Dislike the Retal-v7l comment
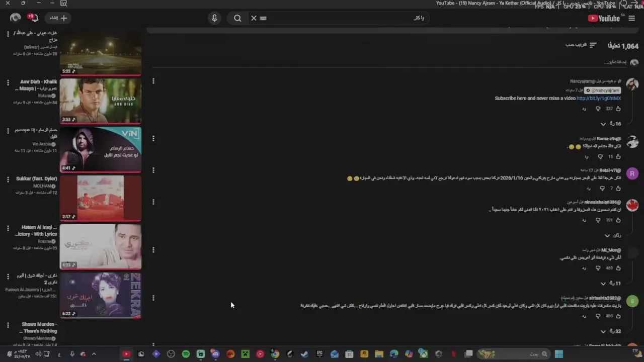This screenshot has width=644, height=362. pyautogui.click(x=602, y=189)
